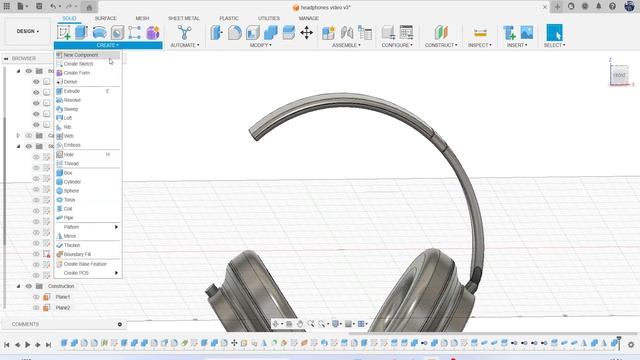Choose Mirror from Create menu
Viewport: 640px width, 360px height.
88,236
